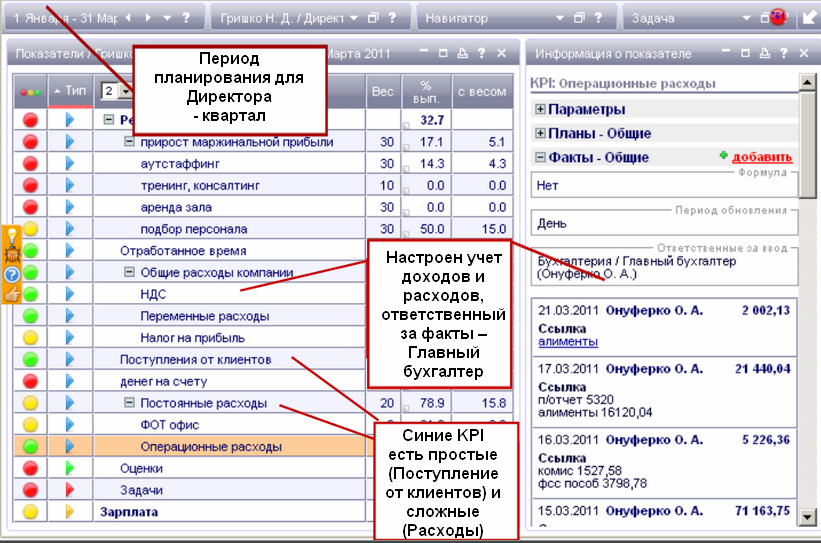
Task: Click the thumbs-up icon on side strip
Action: [x=12, y=293]
